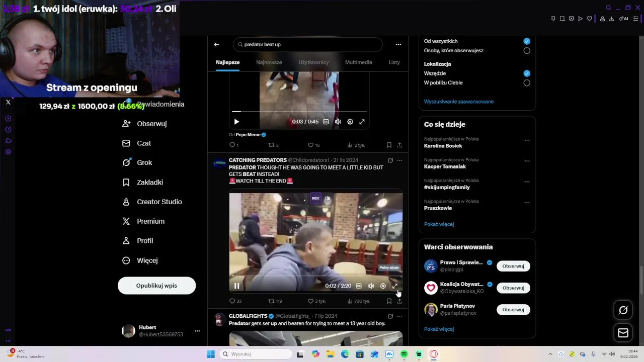Like the Pepe Meme post with 16 likes

tap(313, 145)
